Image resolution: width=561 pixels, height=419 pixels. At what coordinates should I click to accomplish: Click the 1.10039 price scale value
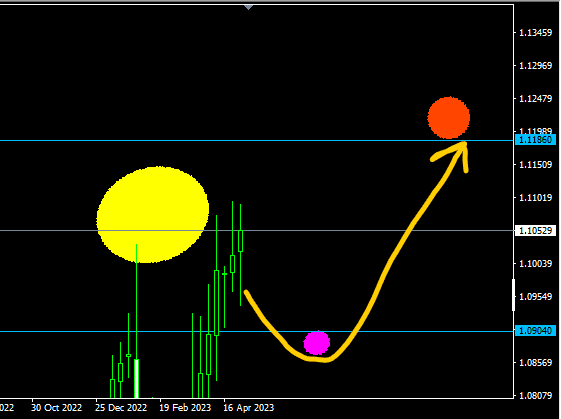536,264
